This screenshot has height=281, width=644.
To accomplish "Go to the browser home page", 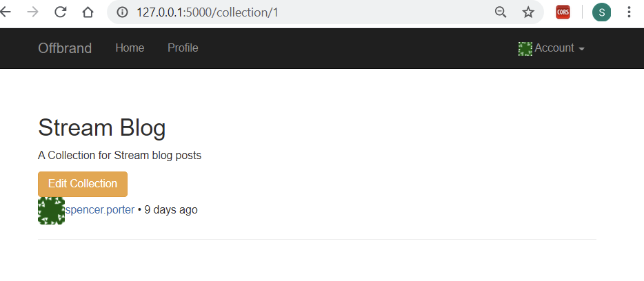I will click(x=88, y=12).
